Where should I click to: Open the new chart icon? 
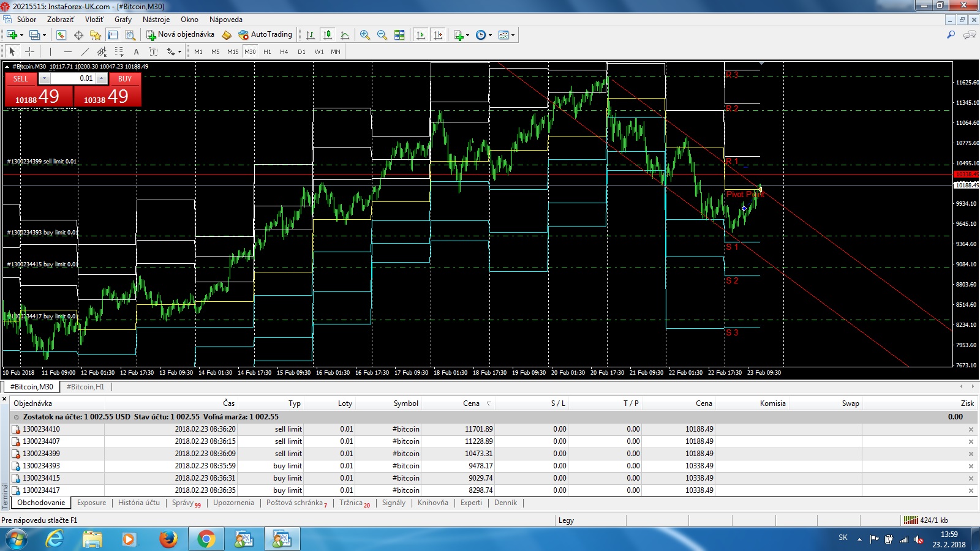coord(12,35)
